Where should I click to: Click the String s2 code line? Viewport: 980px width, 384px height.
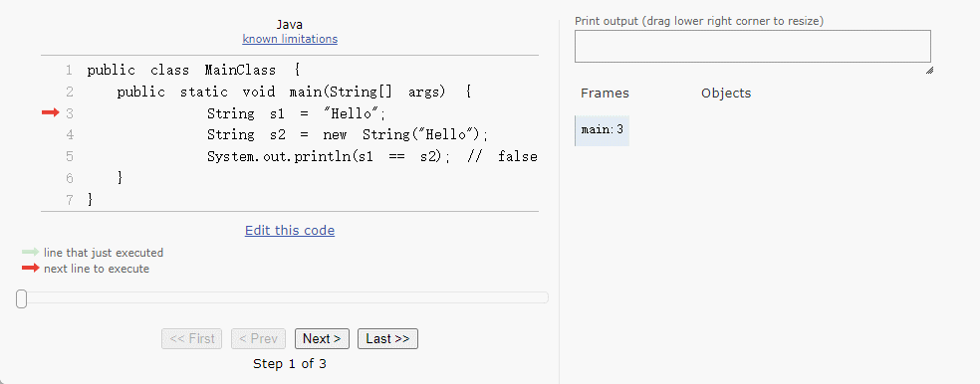click(347, 134)
